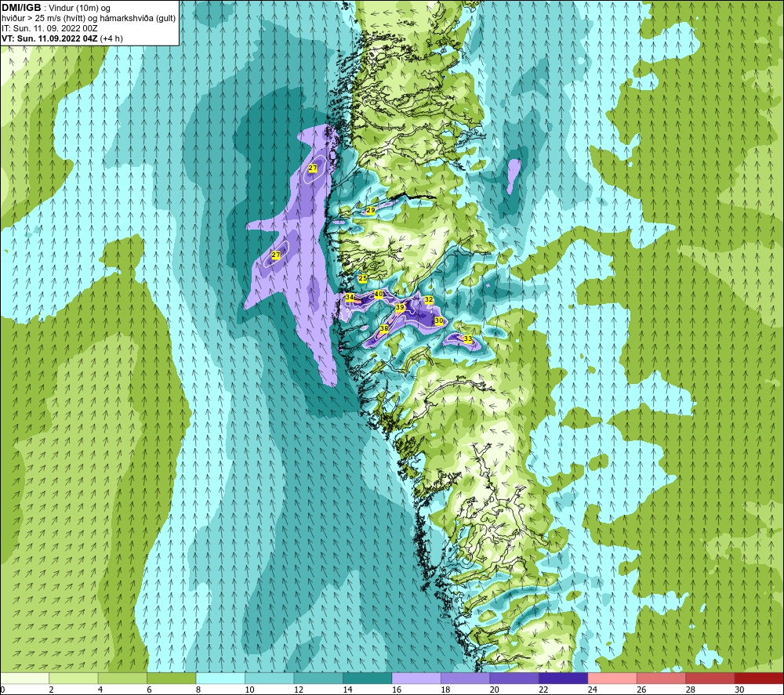Click the yellow gust label 40
784x695 pixels.
pyautogui.click(x=379, y=295)
